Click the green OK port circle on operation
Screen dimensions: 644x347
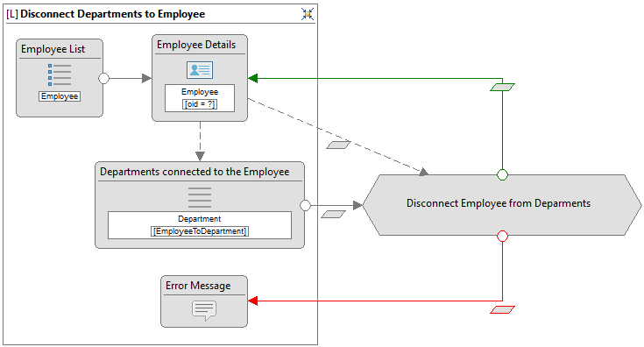click(502, 175)
